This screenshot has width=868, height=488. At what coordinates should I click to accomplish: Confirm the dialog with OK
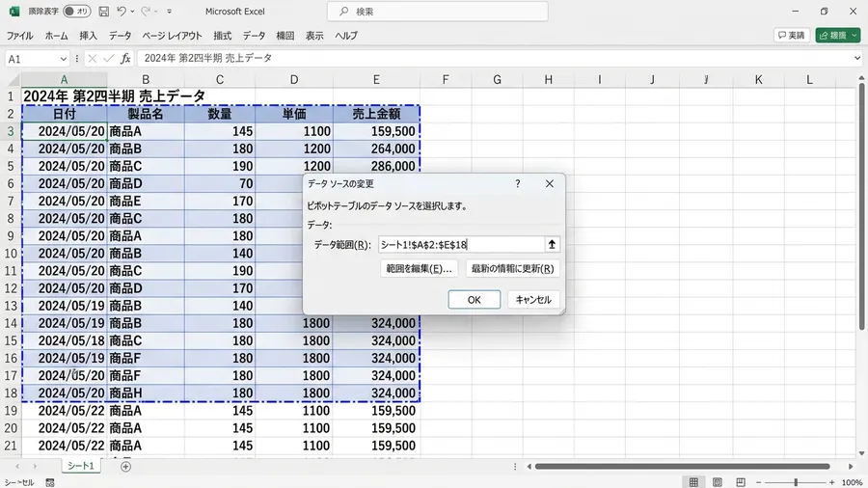click(x=475, y=300)
